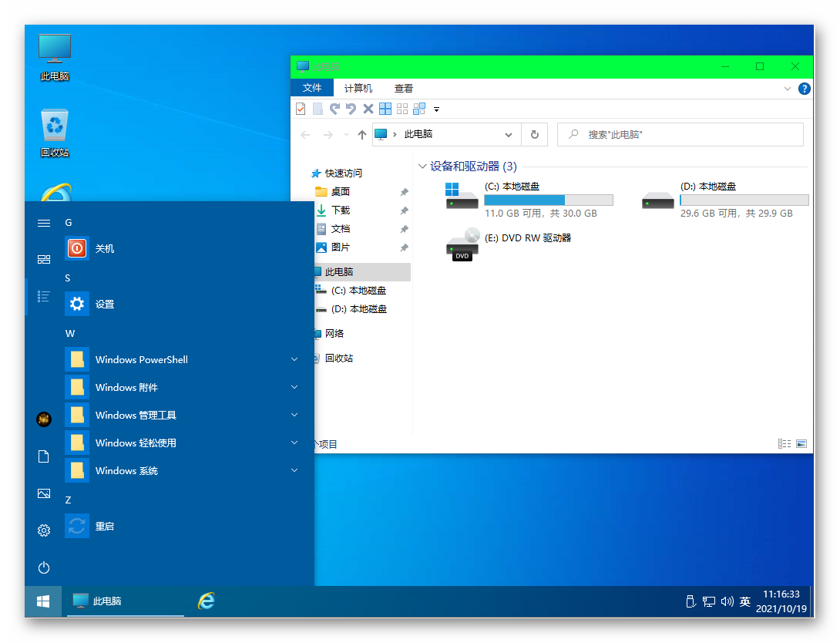Click the undo icon in quick access toolbar
The width and height of the screenshot is (840, 643).
(x=351, y=109)
